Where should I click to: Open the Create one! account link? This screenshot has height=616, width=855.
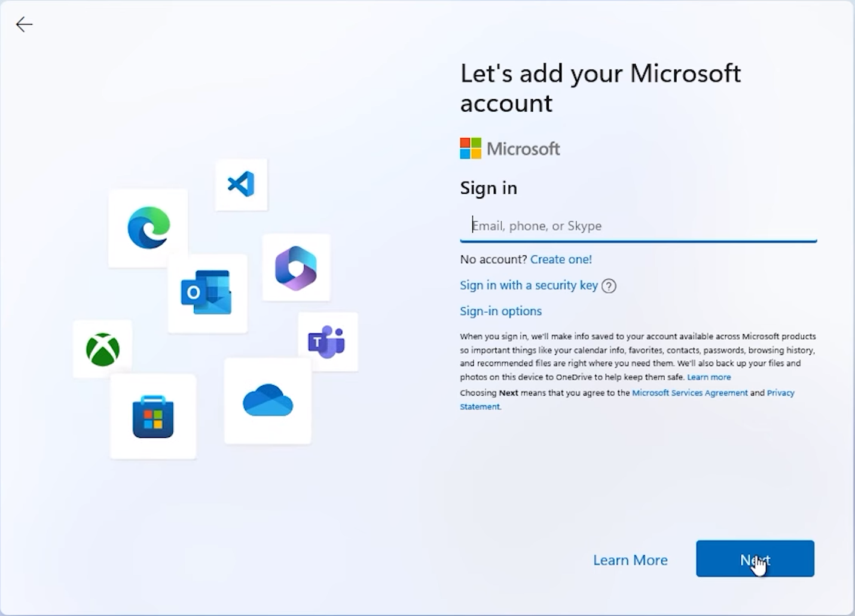561,260
